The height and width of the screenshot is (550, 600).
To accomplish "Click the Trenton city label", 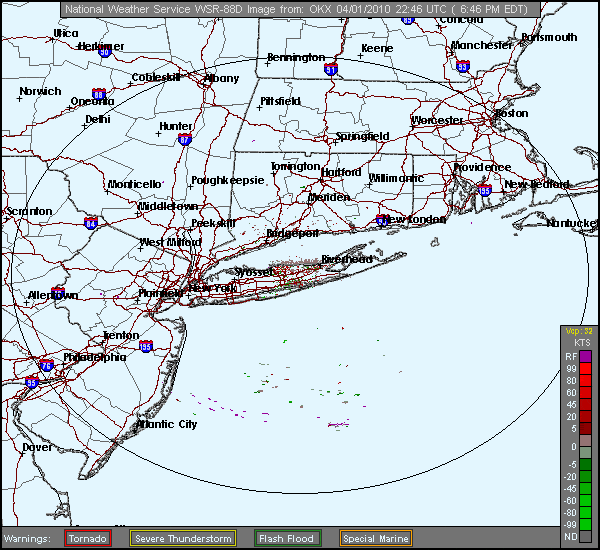I will [121, 336].
